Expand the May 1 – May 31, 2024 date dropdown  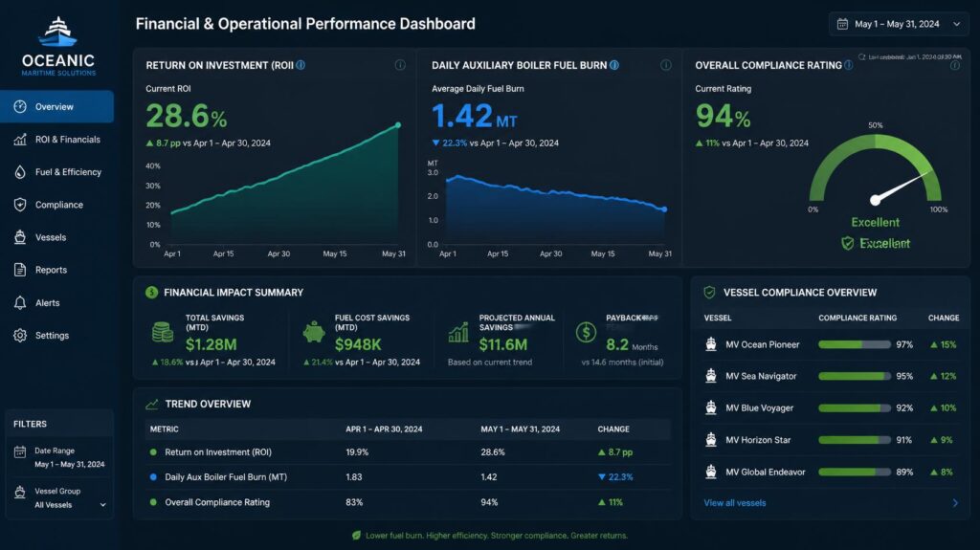tap(900, 24)
